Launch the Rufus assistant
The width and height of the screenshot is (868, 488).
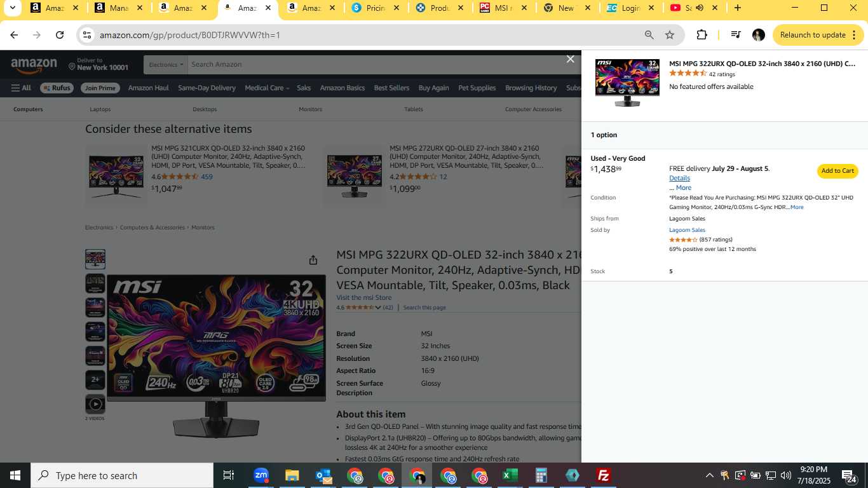(x=57, y=88)
